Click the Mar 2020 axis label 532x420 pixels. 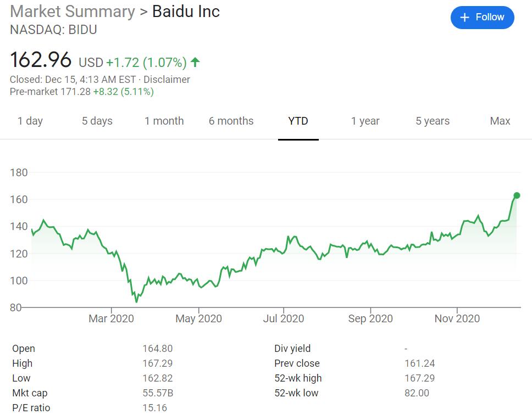(111, 318)
